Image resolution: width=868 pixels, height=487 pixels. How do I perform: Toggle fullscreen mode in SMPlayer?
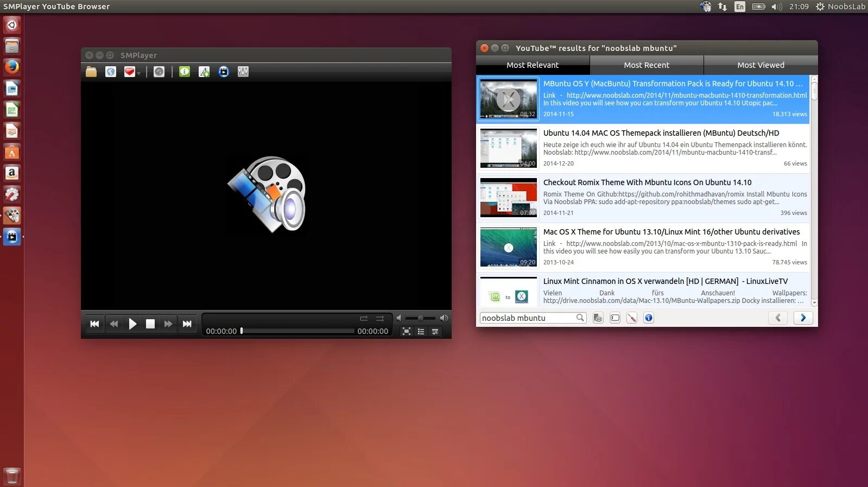(407, 331)
